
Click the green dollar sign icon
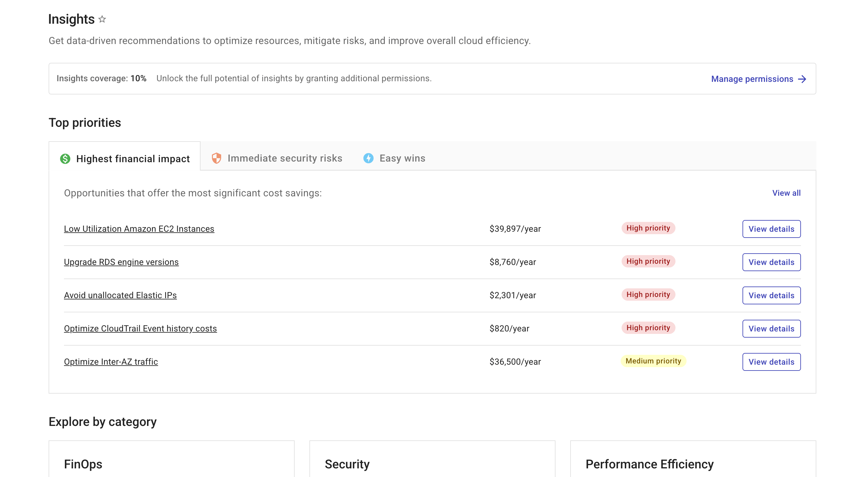(x=65, y=158)
